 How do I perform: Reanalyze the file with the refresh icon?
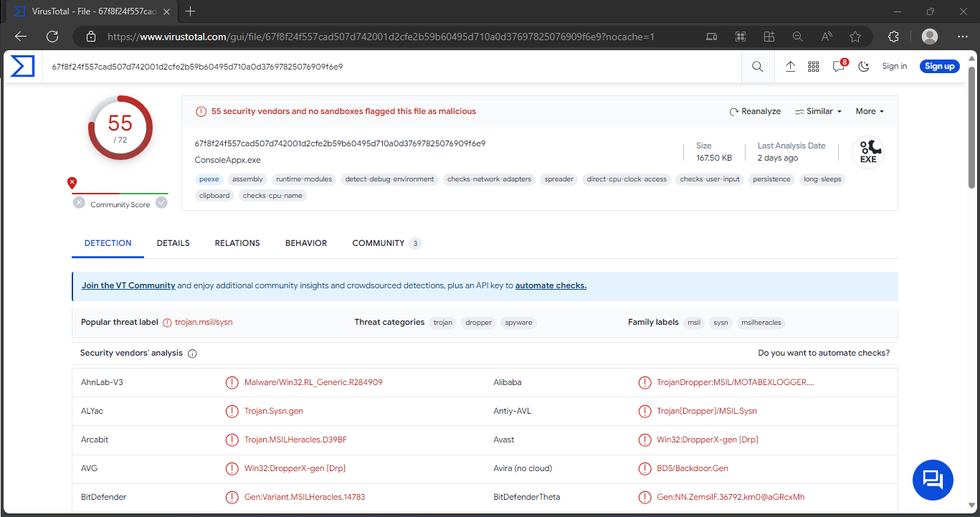coord(755,111)
